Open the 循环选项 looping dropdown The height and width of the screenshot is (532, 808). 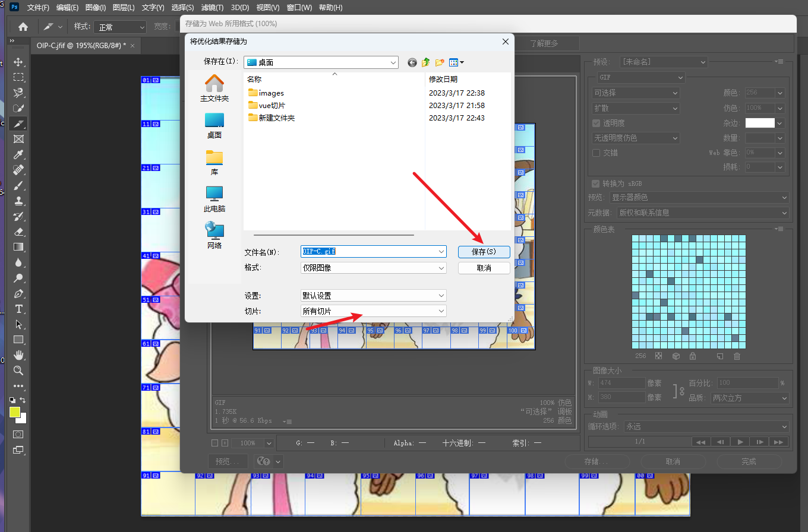click(x=706, y=427)
